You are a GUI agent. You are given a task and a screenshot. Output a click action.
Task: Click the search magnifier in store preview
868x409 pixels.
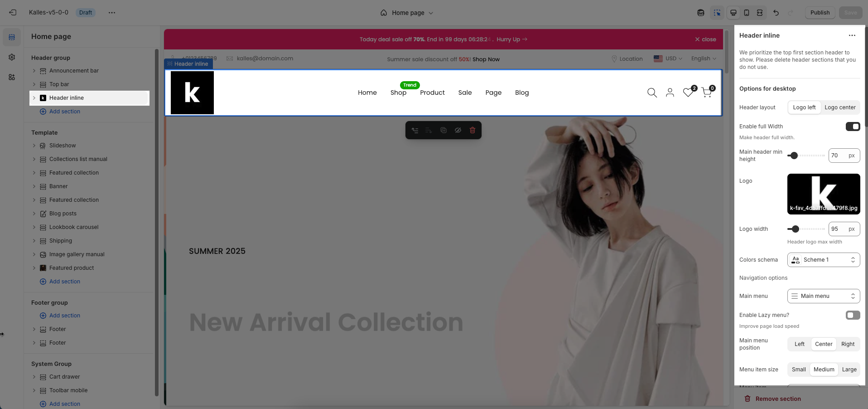pos(652,93)
